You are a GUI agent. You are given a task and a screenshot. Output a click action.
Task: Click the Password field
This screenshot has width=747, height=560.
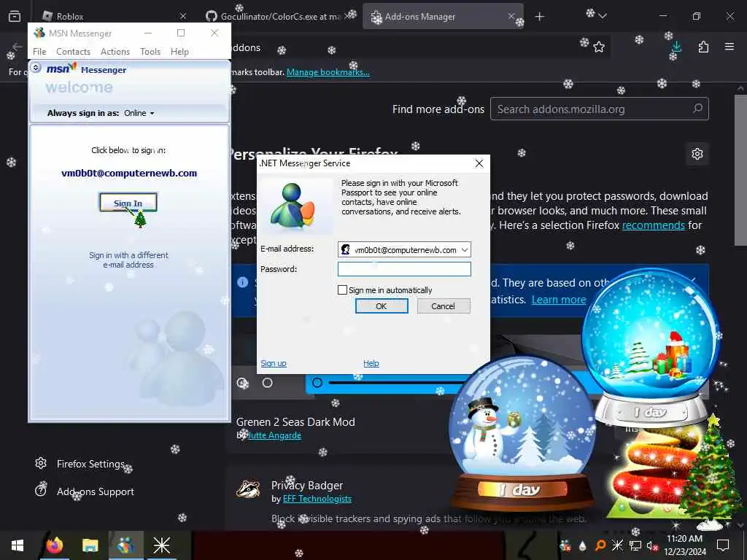(x=404, y=269)
